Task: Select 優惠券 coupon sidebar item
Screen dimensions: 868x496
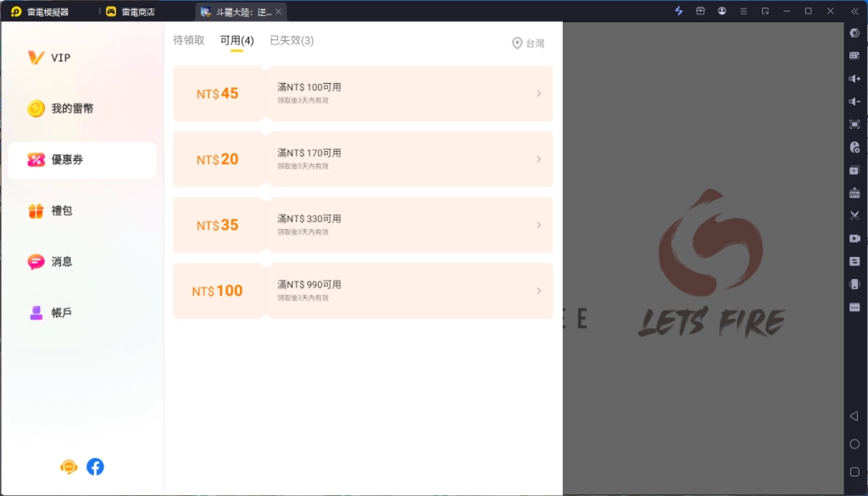Action: [x=82, y=160]
